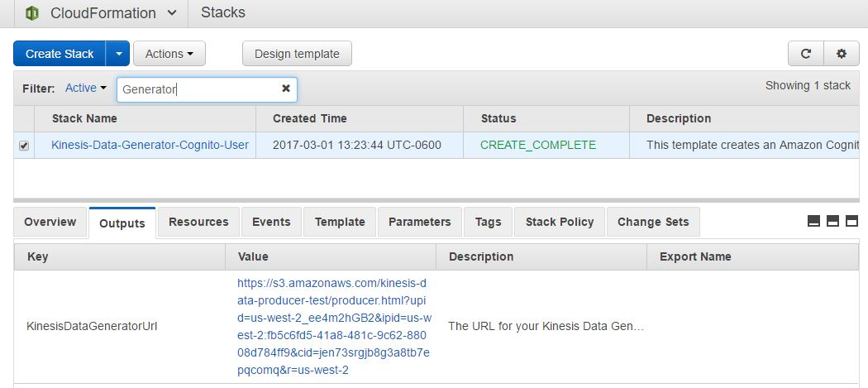Show the Tags tab
This screenshot has height=388, width=868.
pyautogui.click(x=489, y=223)
